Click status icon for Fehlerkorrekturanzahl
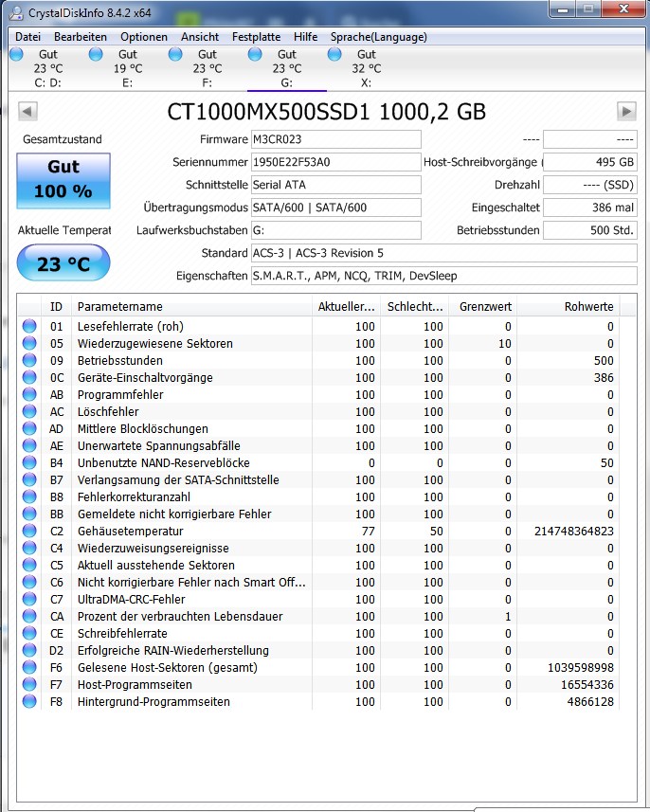The image size is (650, 812). click(29, 497)
